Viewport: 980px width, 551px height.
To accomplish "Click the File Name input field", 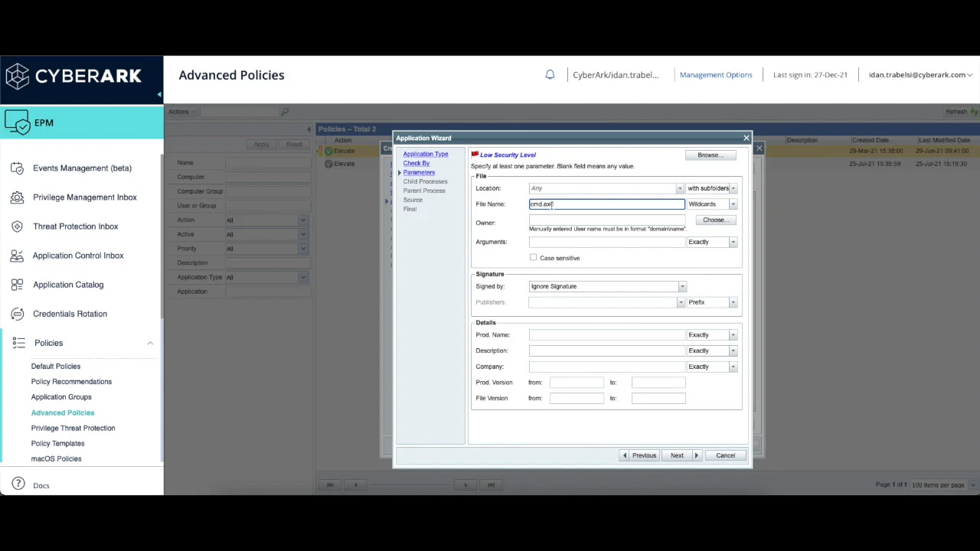I will point(606,204).
